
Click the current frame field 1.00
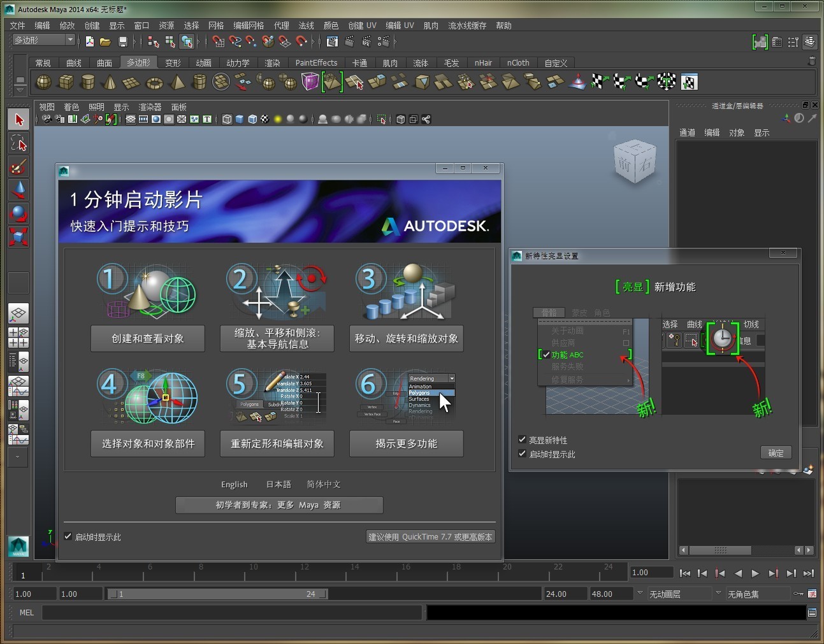(651, 573)
